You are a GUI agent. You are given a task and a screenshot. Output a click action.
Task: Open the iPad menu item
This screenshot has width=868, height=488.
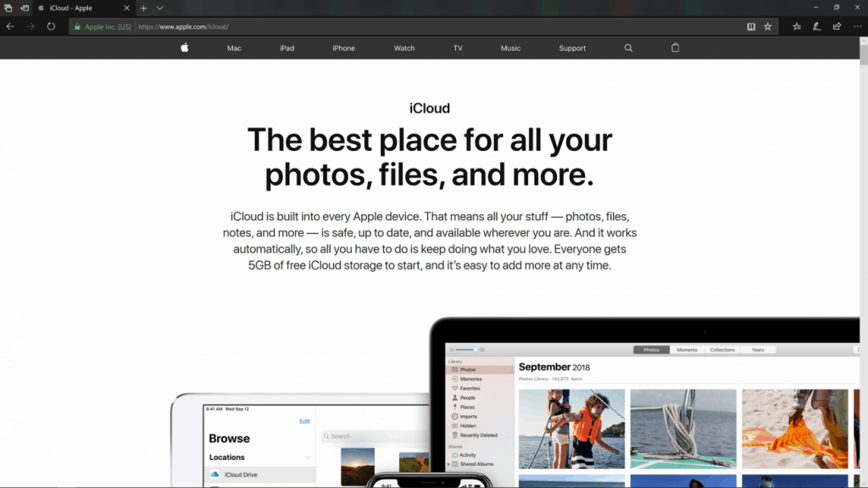point(287,48)
